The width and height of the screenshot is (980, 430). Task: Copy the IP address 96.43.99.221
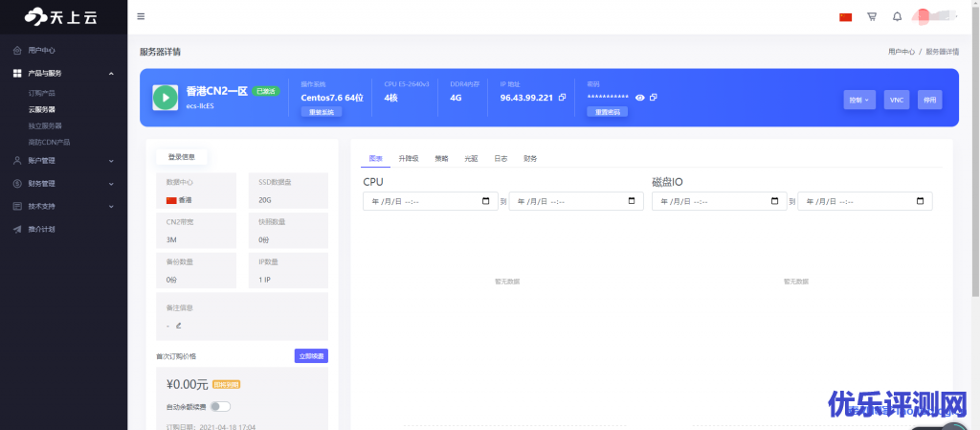click(x=563, y=98)
